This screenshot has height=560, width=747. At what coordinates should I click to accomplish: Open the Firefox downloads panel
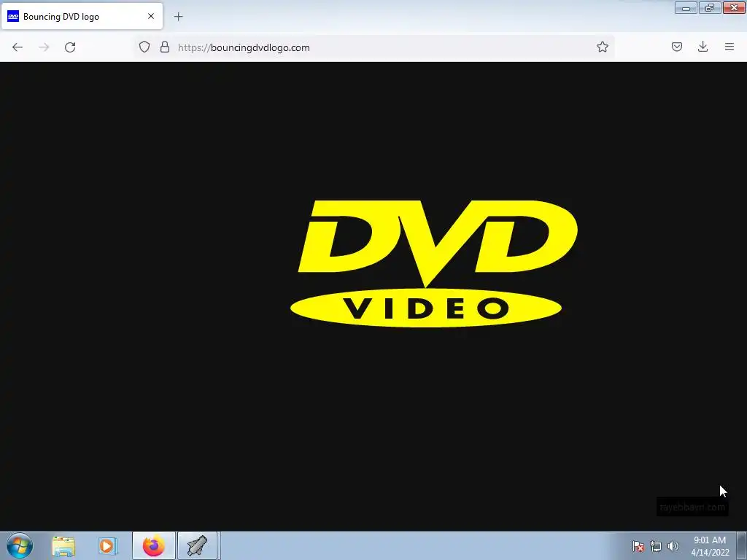[x=703, y=47]
